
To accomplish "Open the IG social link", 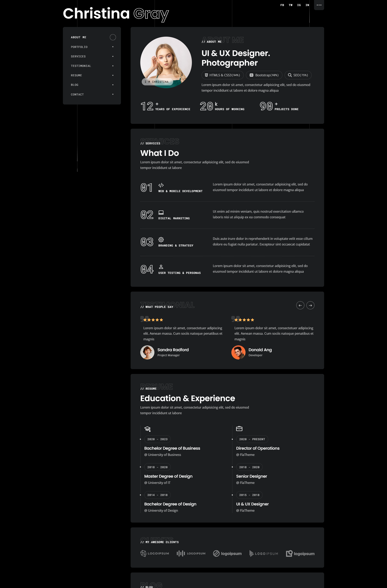I will click(x=299, y=5).
